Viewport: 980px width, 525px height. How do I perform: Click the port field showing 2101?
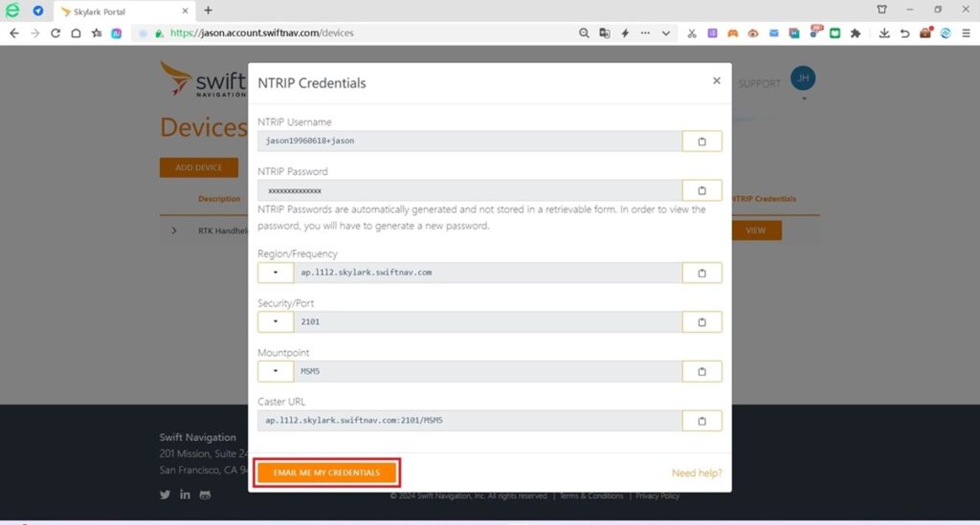(487, 322)
